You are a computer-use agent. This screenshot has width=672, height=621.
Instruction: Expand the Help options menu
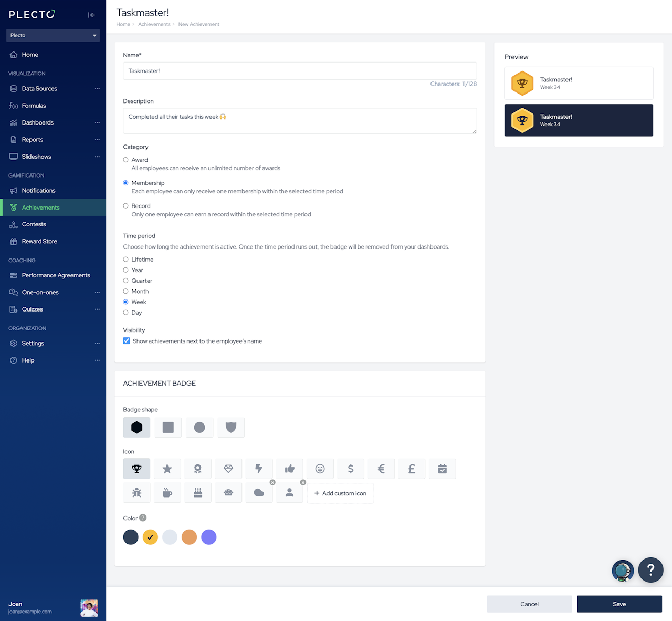click(97, 360)
